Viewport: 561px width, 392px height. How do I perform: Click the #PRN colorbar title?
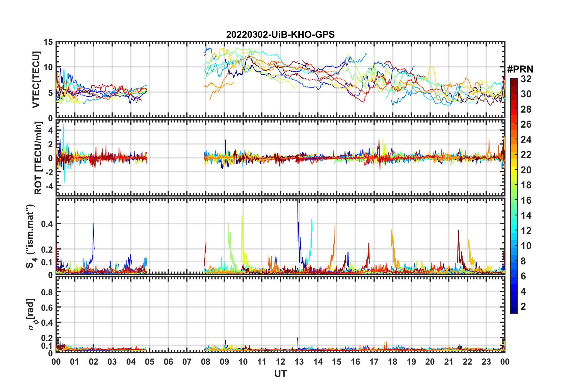coord(520,69)
